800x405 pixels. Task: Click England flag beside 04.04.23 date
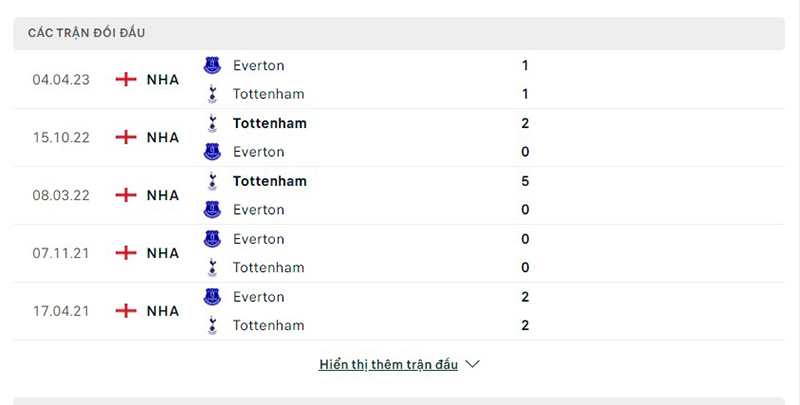(126, 79)
